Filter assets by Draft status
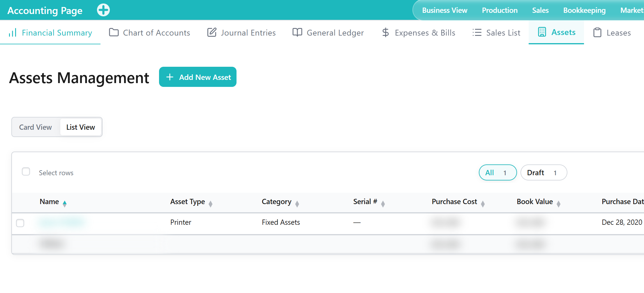Image resolution: width=644 pixels, height=293 pixels. point(544,173)
